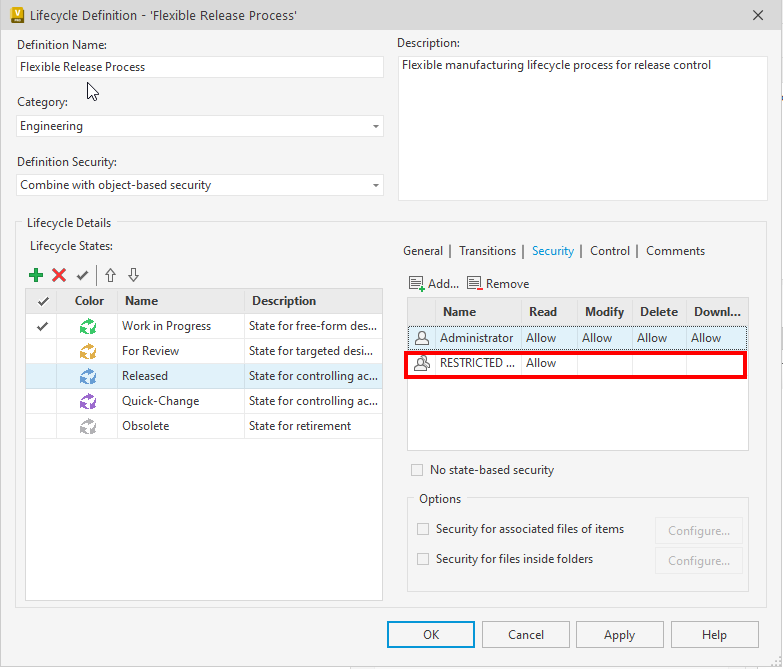Click the For Review orange color icon
Image resolution: width=783 pixels, height=669 pixels.
tap(88, 351)
